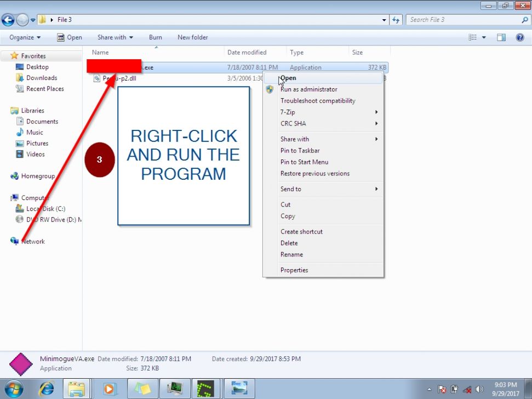Click the Forward navigation arrow

pos(22,20)
